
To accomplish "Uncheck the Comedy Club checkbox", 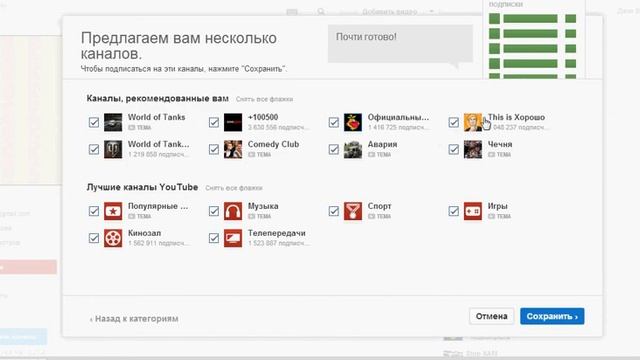I will tap(214, 149).
